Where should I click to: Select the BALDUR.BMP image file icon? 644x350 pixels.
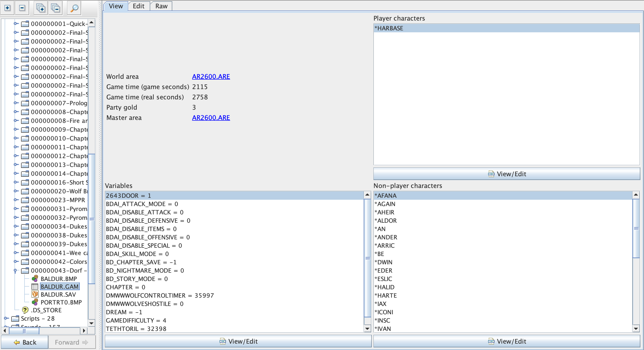35,278
